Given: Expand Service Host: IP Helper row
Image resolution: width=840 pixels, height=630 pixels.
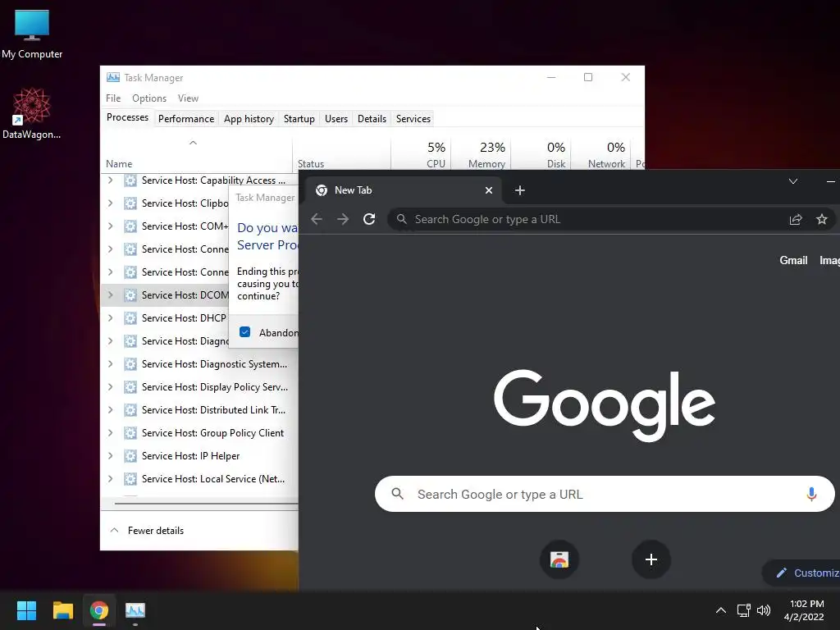Looking at the screenshot, I should click(111, 456).
